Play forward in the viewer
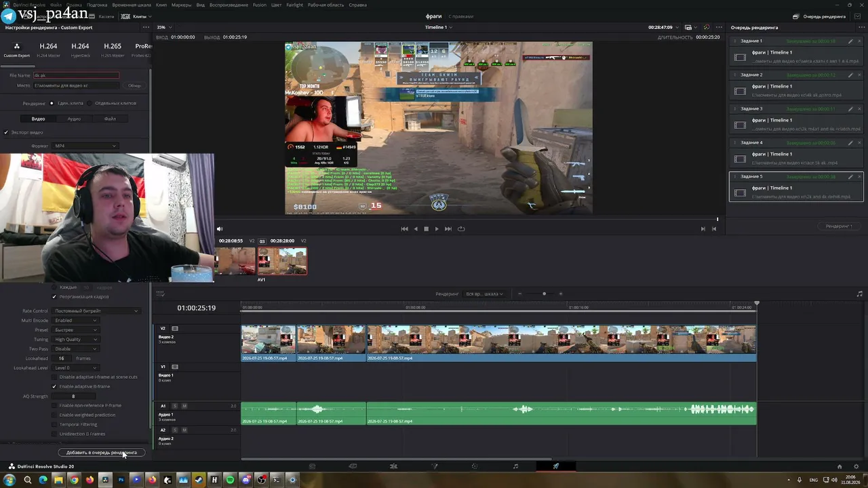Screen dimensions: 868x488 pos(437,229)
